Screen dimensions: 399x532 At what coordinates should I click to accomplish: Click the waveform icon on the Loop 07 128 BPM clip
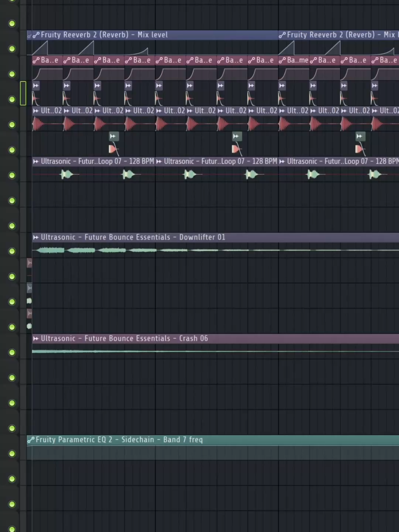click(x=35, y=161)
